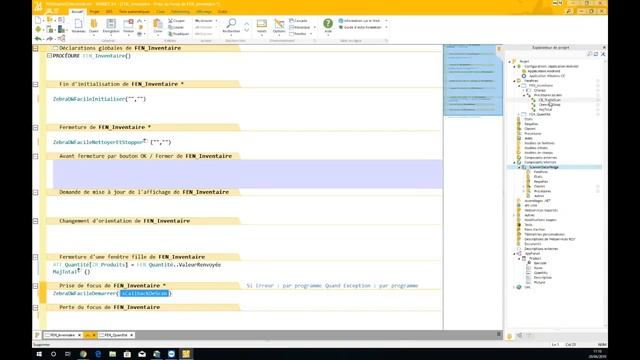The height and width of the screenshot is (360, 640).
Task: Select MajTotal procedure in project explorer
Action: (545, 109)
